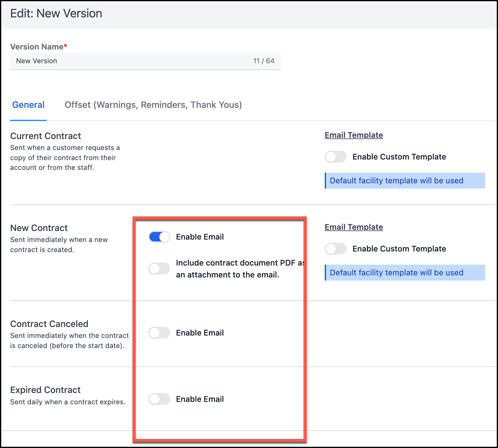Open Email Template link under Current Contract
The height and width of the screenshot is (448, 498).
tap(353, 135)
